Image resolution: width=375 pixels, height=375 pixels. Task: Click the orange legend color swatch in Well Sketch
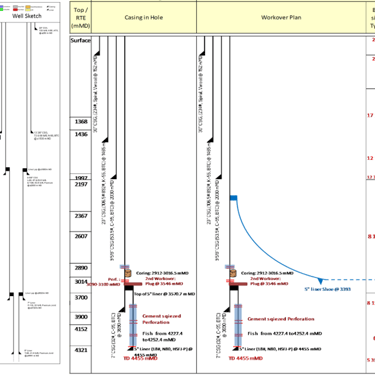28,7
